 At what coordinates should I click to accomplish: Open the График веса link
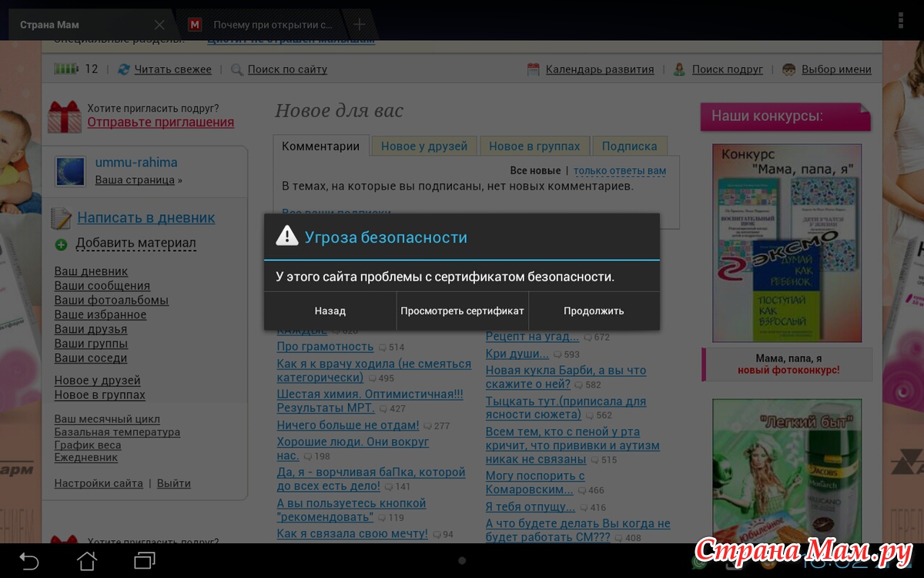pyautogui.click(x=87, y=445)
